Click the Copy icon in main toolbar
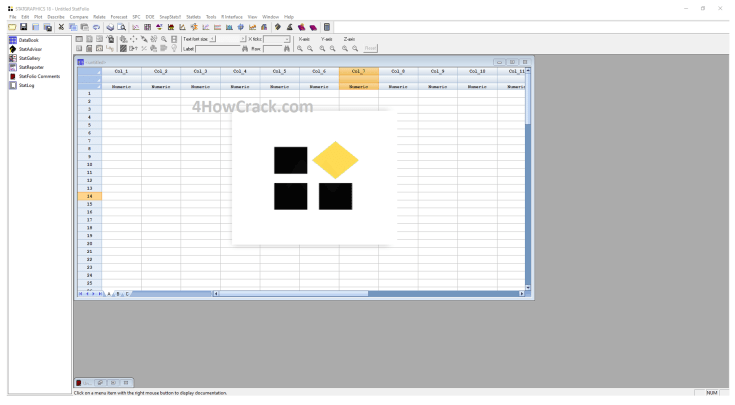This screenshot has height=405, width=735. point(73,27)
